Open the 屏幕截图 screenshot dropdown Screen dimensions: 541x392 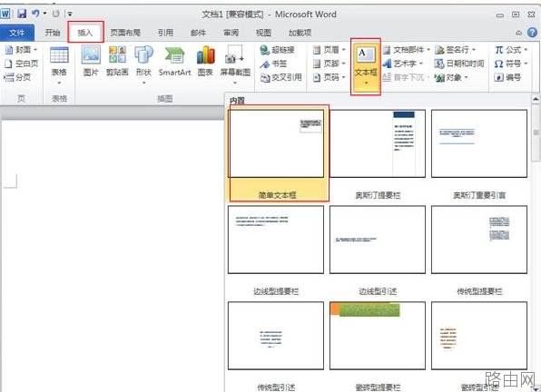pyautogui.click(x=235, y=64)
